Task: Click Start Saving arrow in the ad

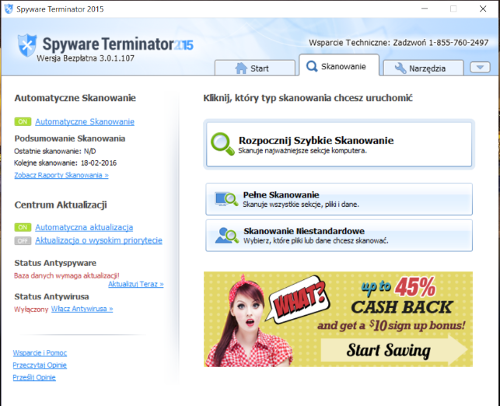Action: [394, 350]
